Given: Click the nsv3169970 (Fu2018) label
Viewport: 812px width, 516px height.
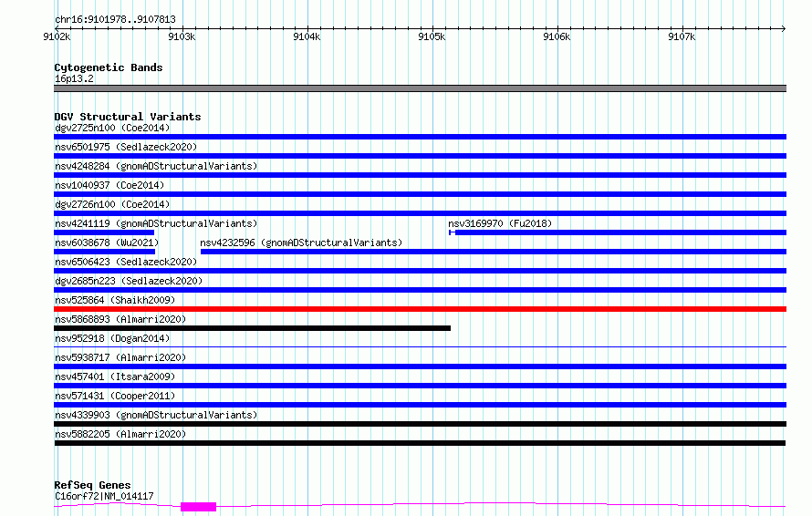Looking at the screenshot, I should coord(500,223).
